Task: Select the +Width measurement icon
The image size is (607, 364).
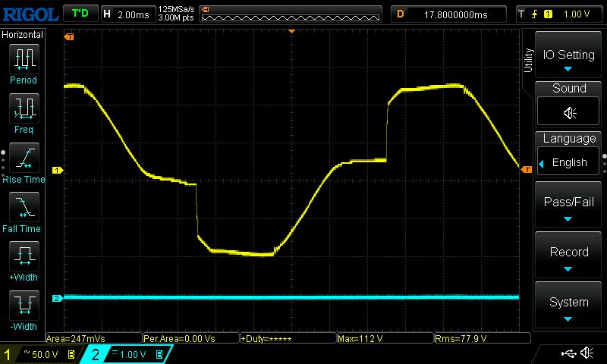Action: coord(24,256)
